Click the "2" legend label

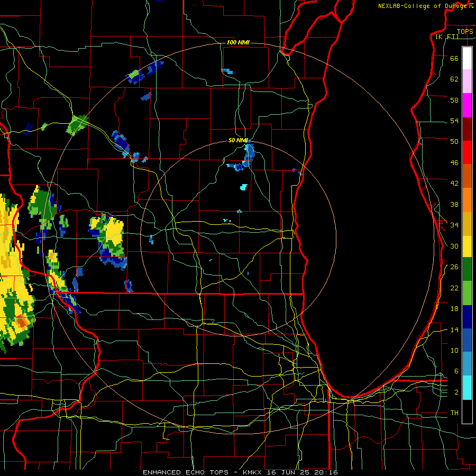point(456,392)
